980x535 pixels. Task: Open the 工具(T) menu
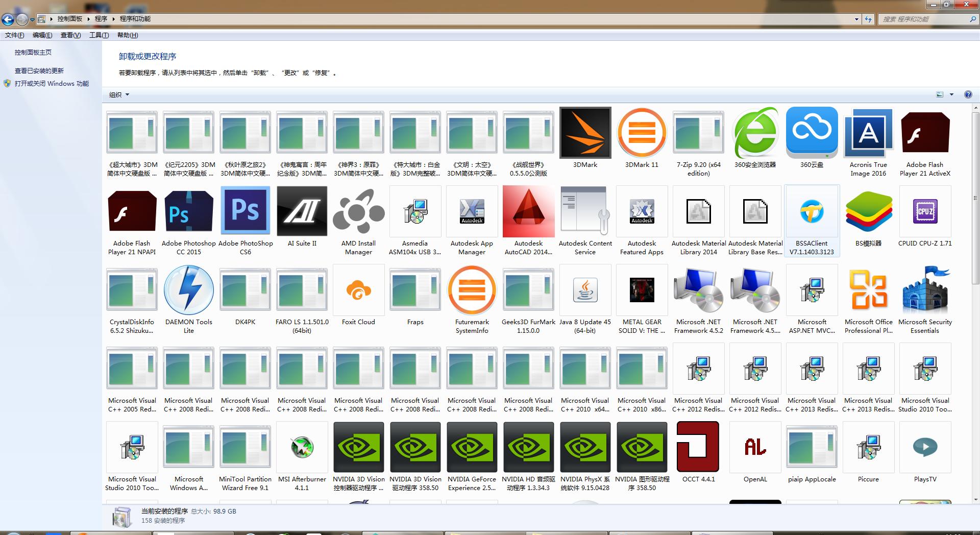99,35
